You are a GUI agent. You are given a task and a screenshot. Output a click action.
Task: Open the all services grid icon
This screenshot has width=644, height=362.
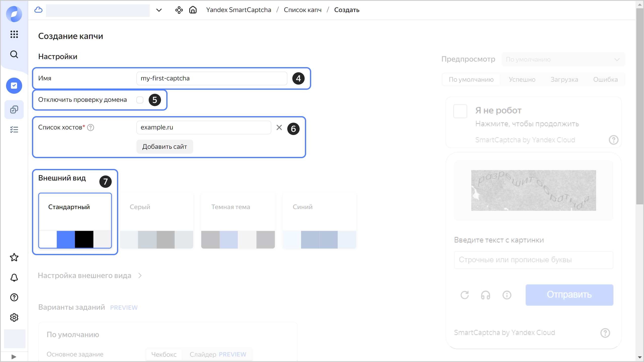(x=14, y=34)
